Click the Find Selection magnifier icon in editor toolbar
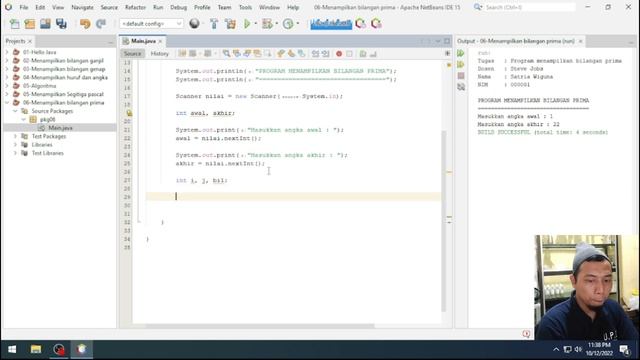The width and height of the screenshot is (640, 360). click(226, 54)
